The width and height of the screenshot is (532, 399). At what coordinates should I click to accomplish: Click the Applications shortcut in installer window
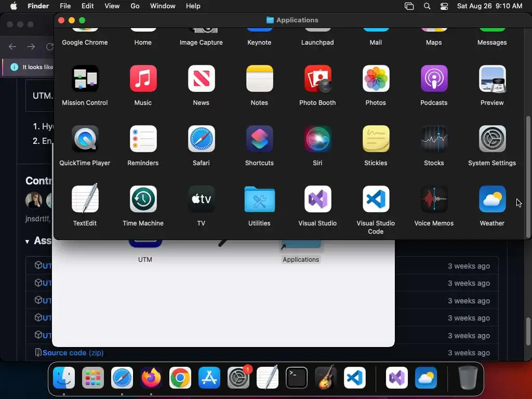(301, 251)
